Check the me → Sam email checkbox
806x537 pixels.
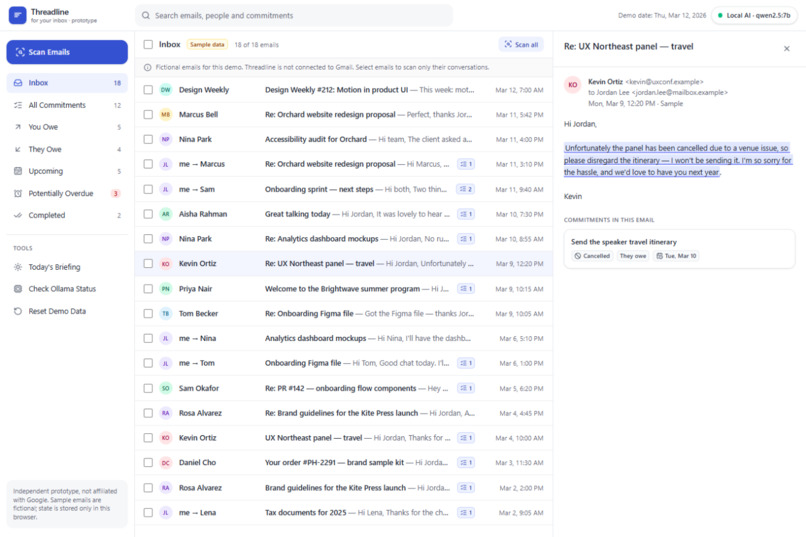[148, 189]
